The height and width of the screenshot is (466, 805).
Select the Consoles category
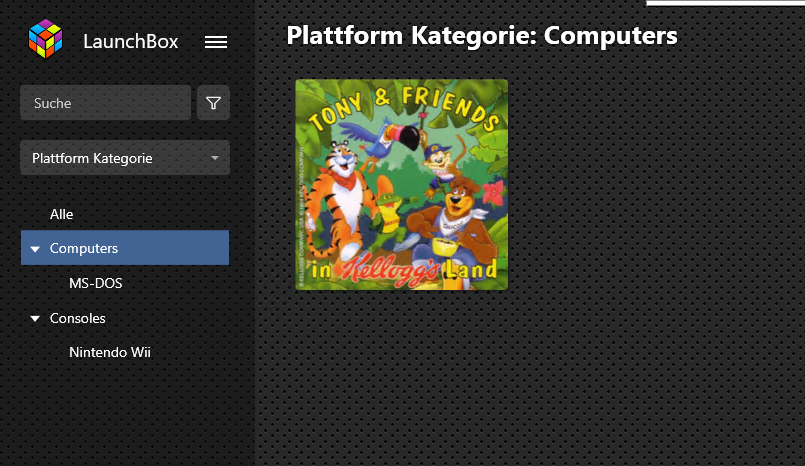click(77, 318)
